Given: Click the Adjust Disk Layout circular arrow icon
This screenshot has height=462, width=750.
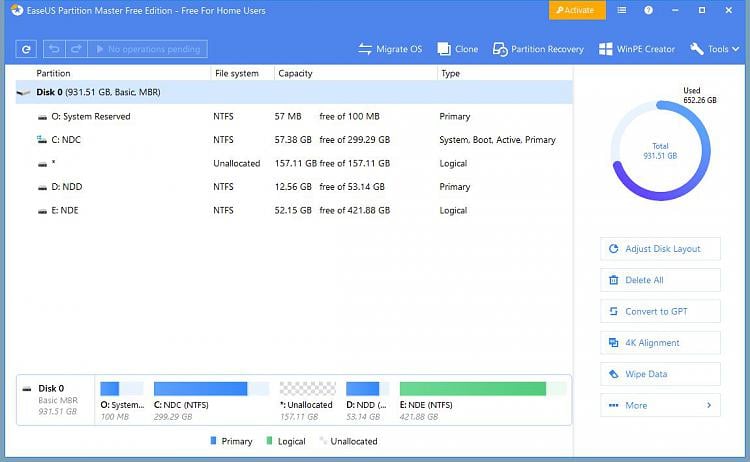Looking at the screenshot, I should click(614, 249).
